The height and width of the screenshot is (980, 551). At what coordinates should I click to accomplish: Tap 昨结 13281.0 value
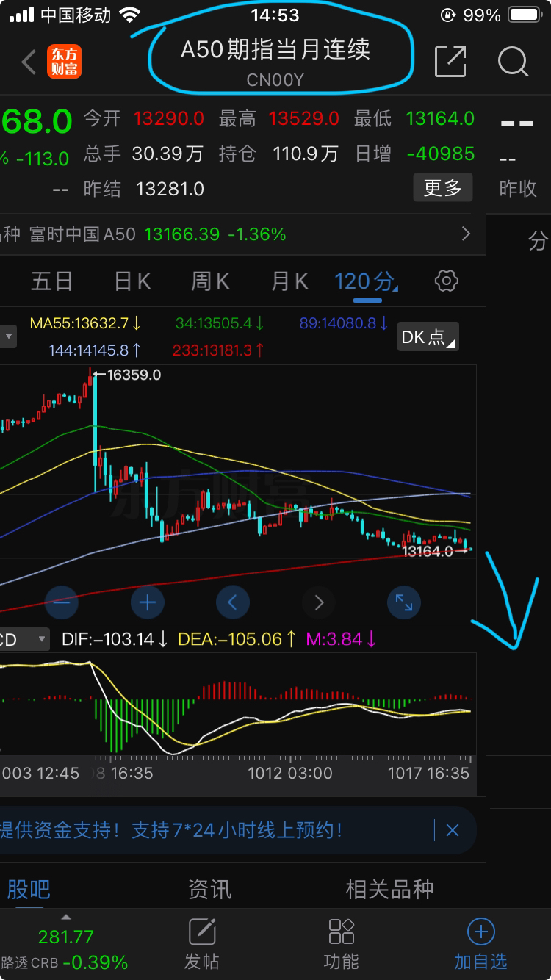point(170,189)
